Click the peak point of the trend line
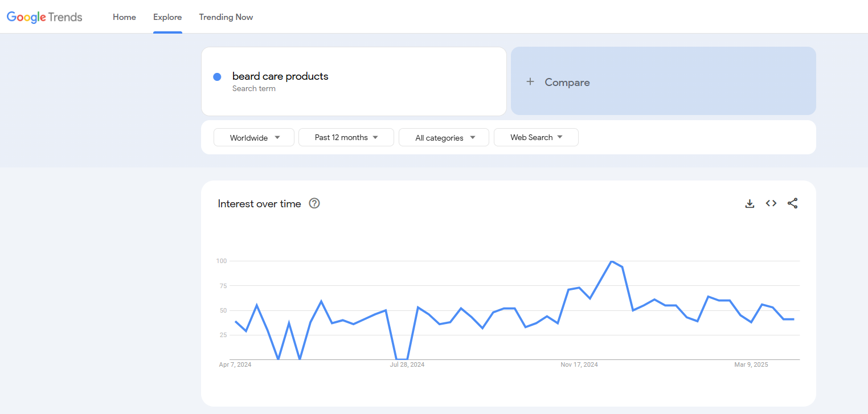The image size is (868, 414). tap(611, 261)
